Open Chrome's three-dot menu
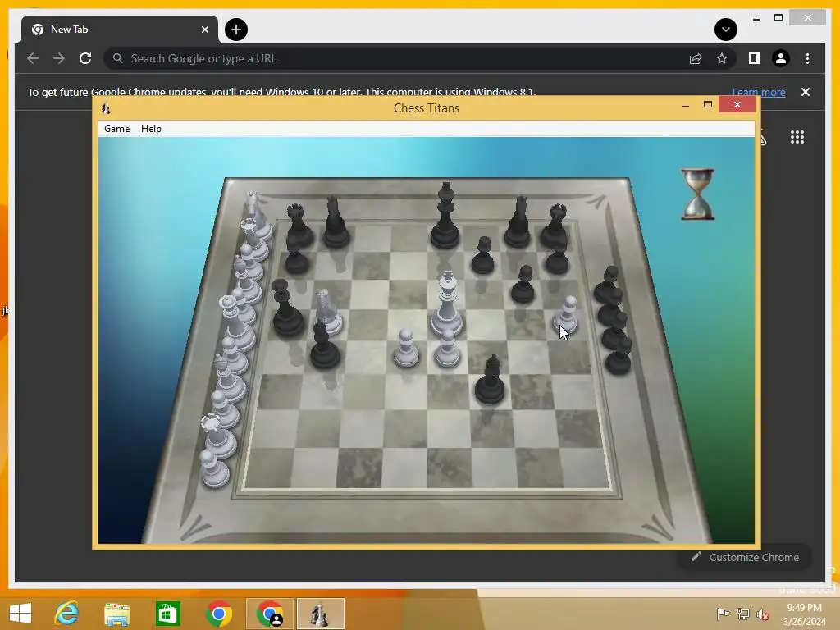 tap(807, 58)
